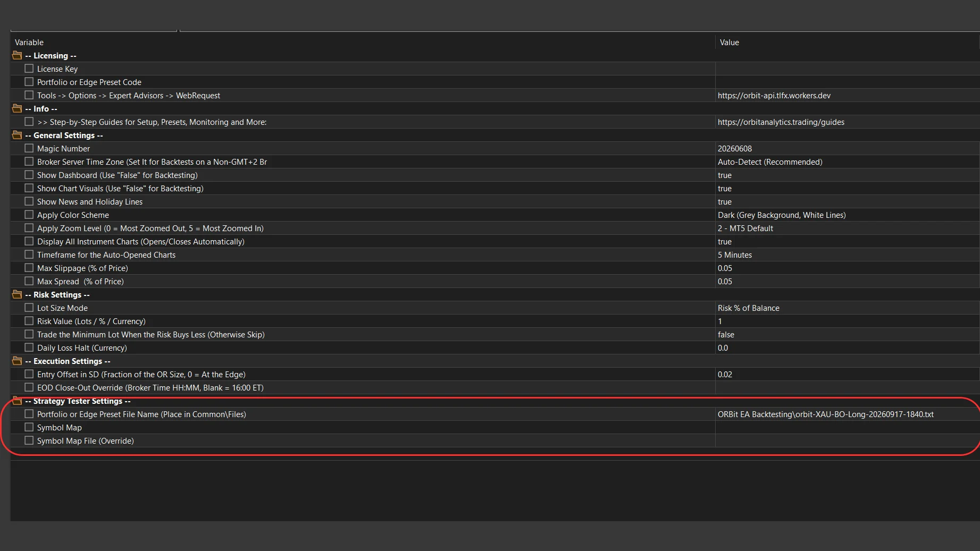Viewport: 980px width, 551px height.
Task: Tick the Max Spread checkbox
Action: (x=29, y=281)
